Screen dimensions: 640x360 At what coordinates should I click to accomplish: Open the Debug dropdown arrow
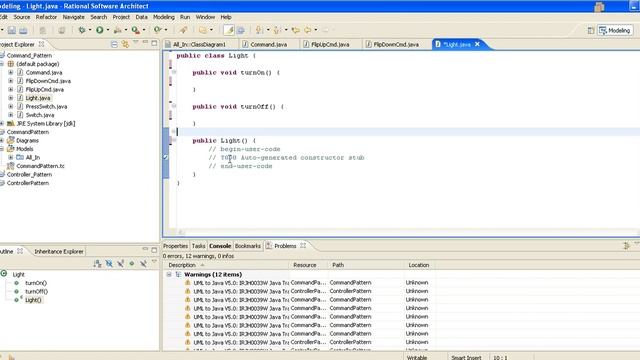(90, 30)
